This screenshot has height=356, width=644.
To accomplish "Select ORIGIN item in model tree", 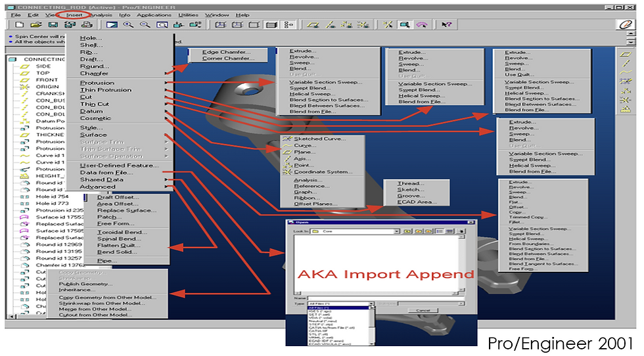I will [x=47, y=87].
